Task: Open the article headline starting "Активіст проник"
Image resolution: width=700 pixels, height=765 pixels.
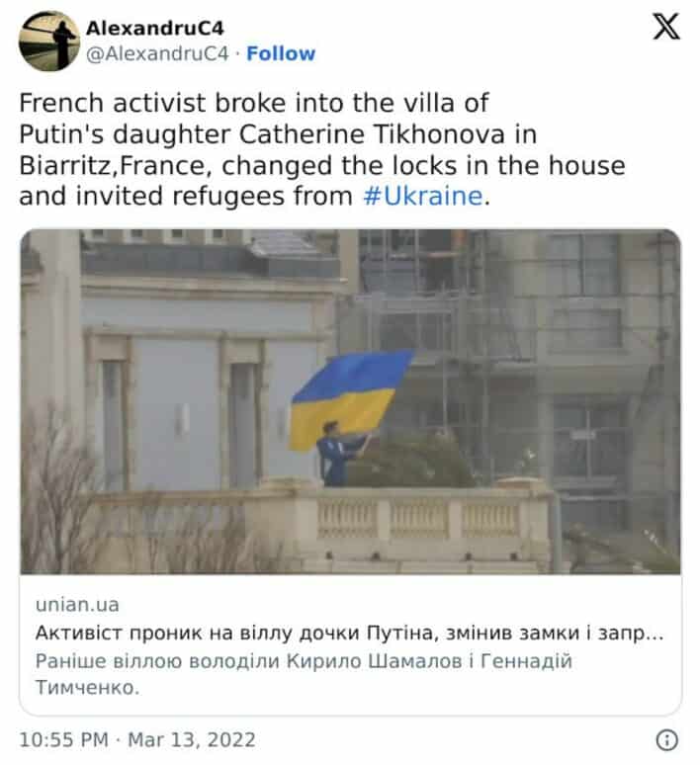Action: point(350,634)
